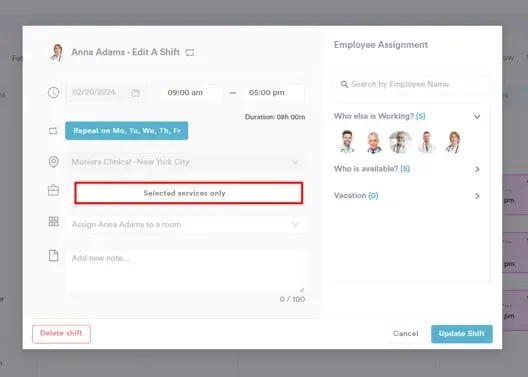
Task: Click Selected services only button
Action: 189,193
